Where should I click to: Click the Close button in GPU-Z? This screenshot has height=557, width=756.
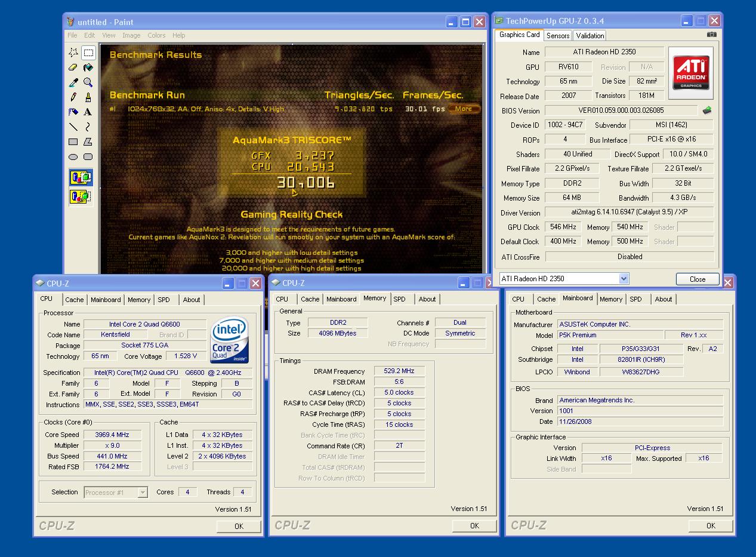tap(698, 279)
